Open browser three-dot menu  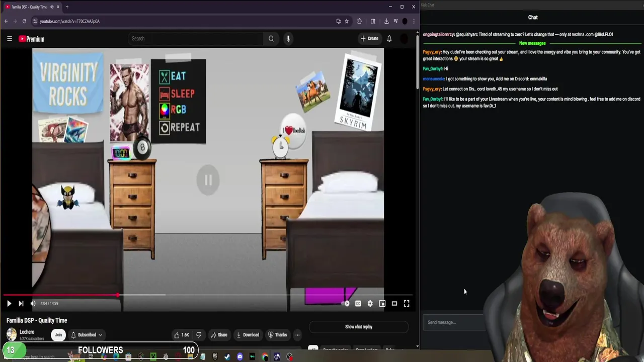coord(414,21)
